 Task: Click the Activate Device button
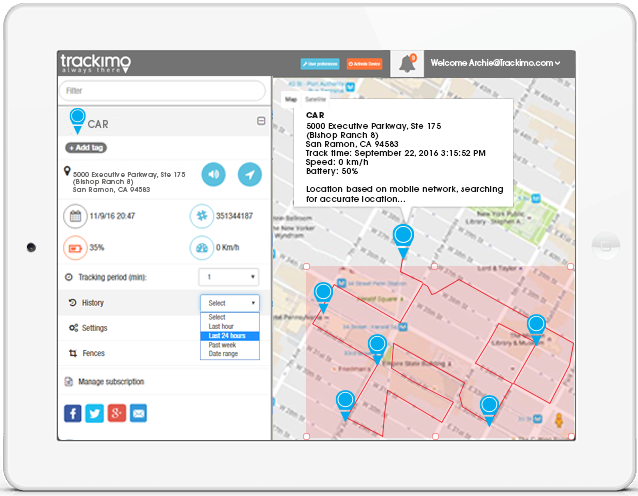click(x=365, y=64)
